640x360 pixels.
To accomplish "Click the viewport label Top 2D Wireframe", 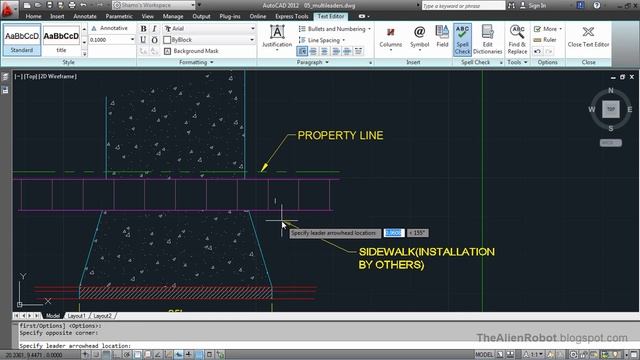I will (45, 76).
